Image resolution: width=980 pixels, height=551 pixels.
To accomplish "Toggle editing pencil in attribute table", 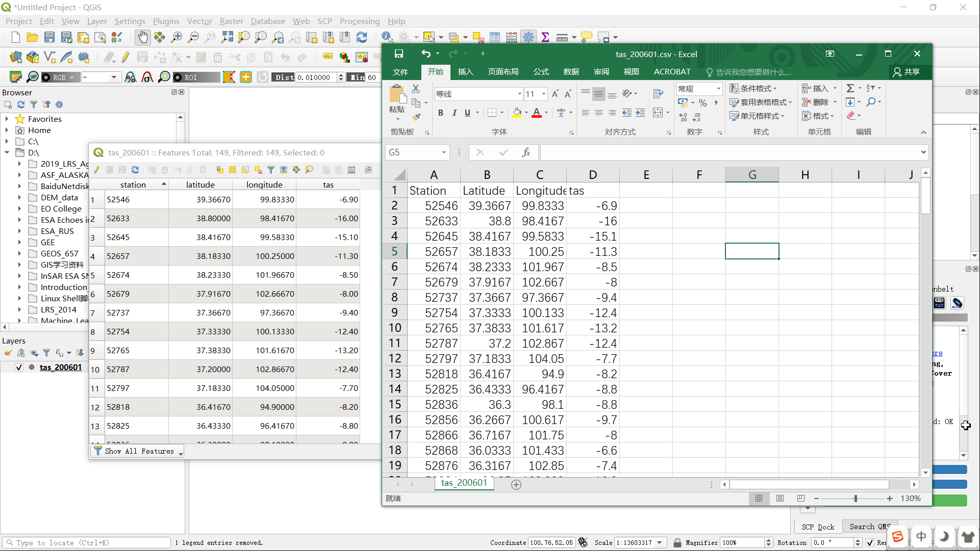I will pyautogui.click(x=97, y=170).
